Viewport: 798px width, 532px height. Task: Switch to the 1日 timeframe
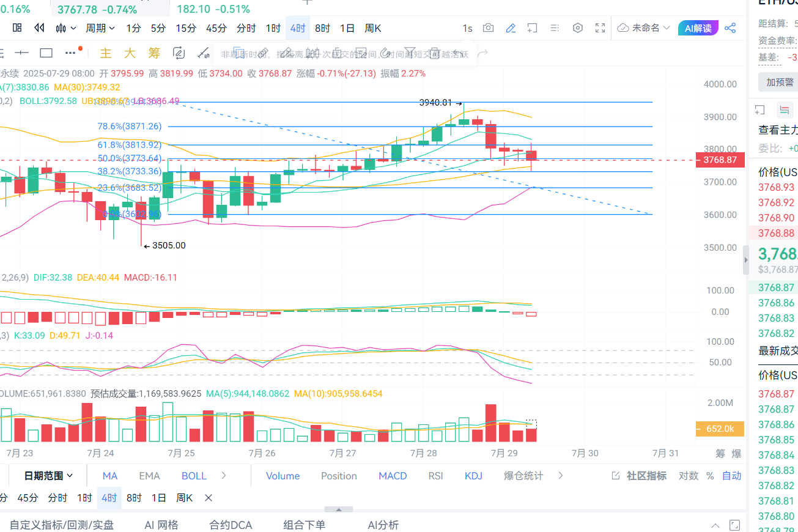tap(347, 28)
